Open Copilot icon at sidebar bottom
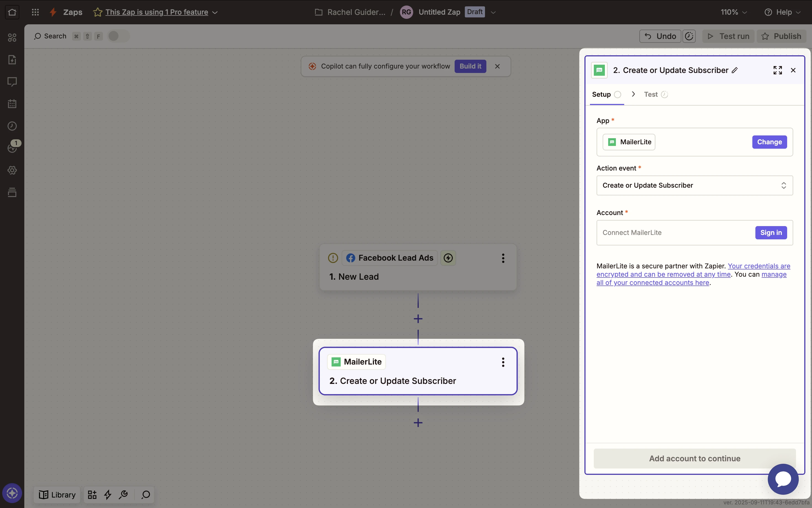This screenshot has width=812, height=508. tap(12, 493)
